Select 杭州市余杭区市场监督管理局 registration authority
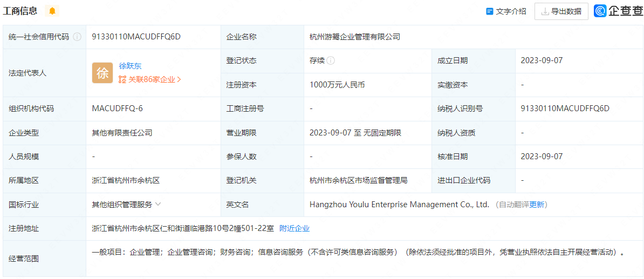The width and height of the screenshot is (644, 279). [x=359, y=180]
